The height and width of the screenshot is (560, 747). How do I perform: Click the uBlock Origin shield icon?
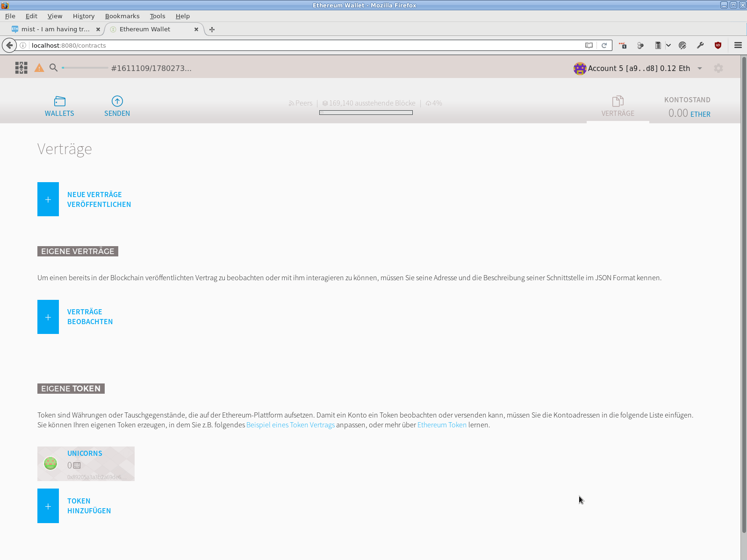pos(718,45)
